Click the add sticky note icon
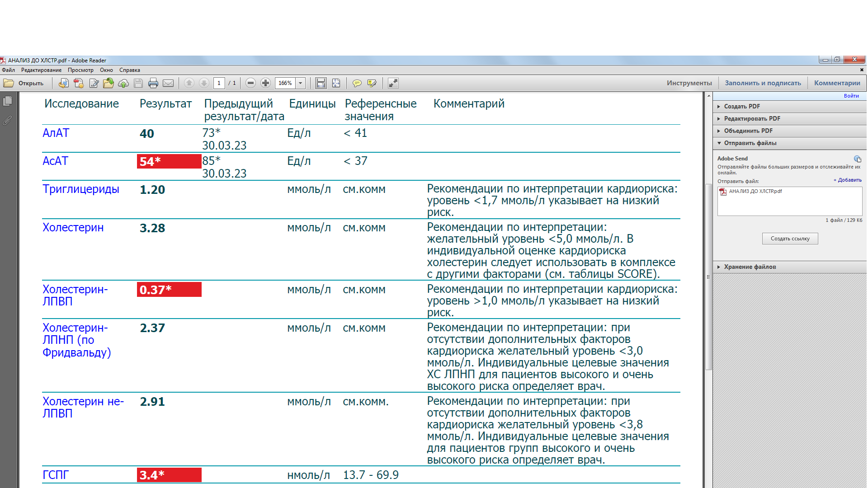The image size is (868, 488). coord(357,83)
